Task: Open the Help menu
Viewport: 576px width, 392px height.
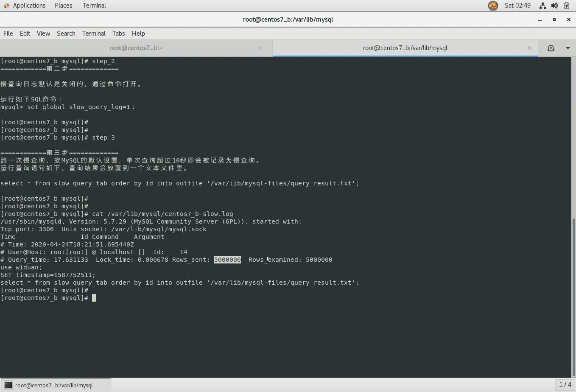Action: [138, 33]
